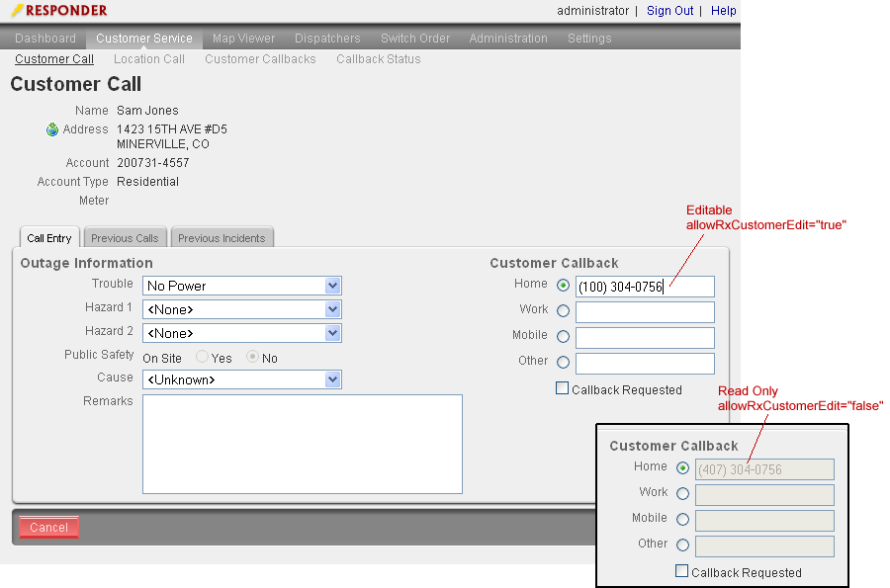
Task: Open the Cause dropdown list
Action: pos(332,379)
